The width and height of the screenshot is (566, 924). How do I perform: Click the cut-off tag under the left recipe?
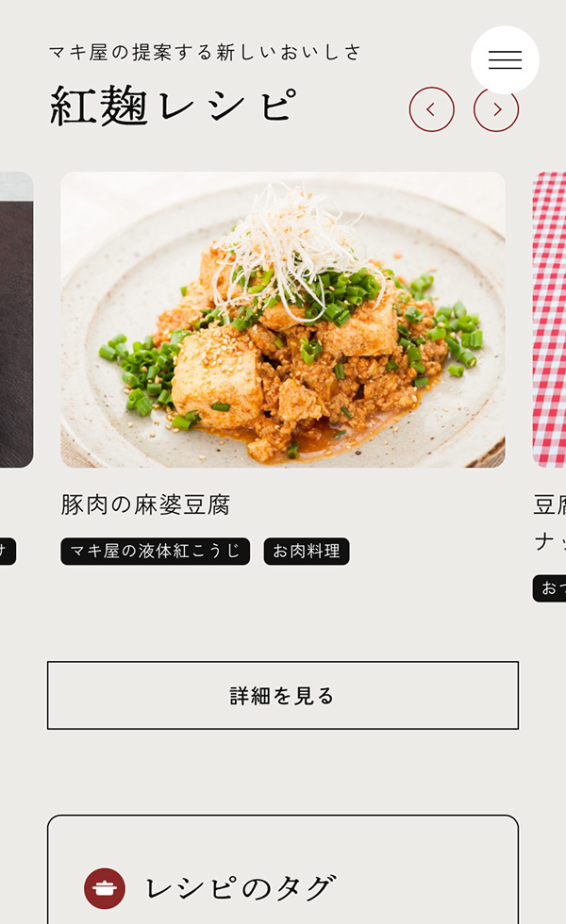[x=8, y=551]
